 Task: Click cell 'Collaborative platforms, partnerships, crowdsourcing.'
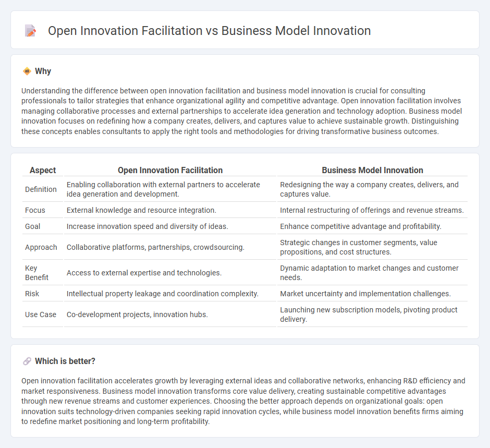[170, 247]
